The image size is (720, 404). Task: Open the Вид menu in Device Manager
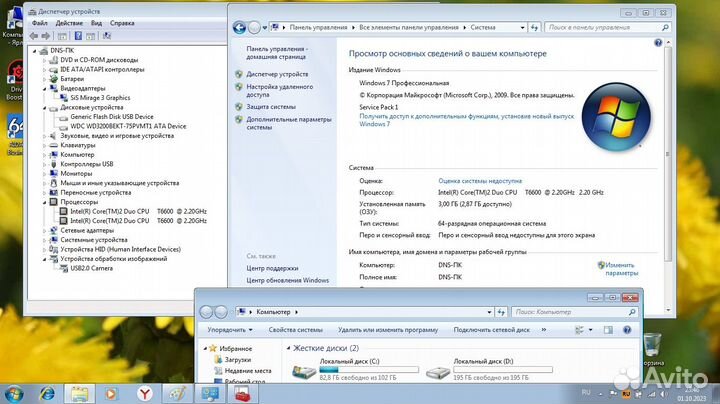click(x=96, y=23)
